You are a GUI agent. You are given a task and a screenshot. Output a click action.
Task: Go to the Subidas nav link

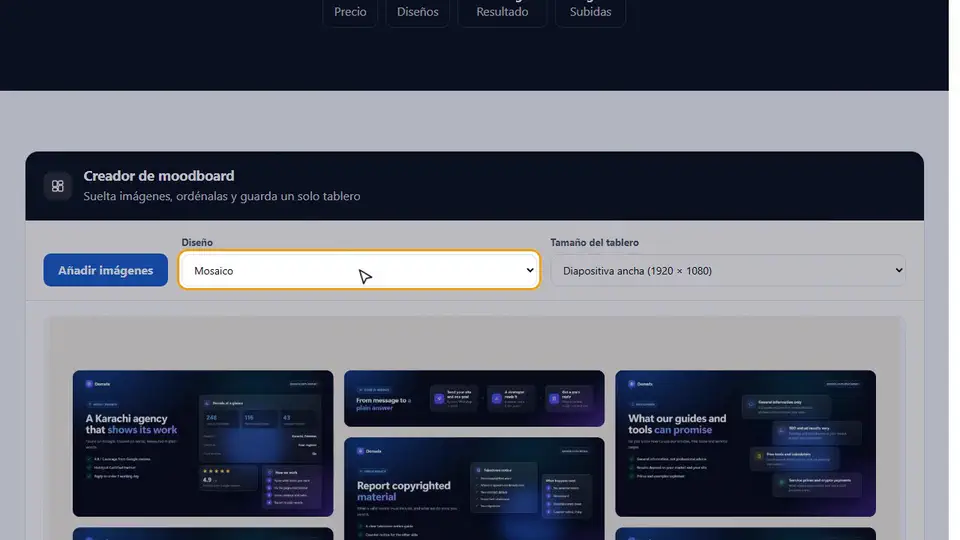tap(590, 12)
